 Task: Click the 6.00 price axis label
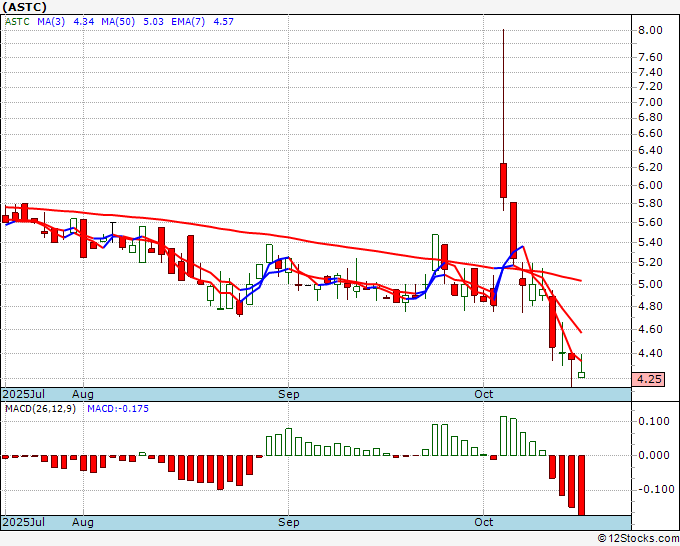click(650, 185)
